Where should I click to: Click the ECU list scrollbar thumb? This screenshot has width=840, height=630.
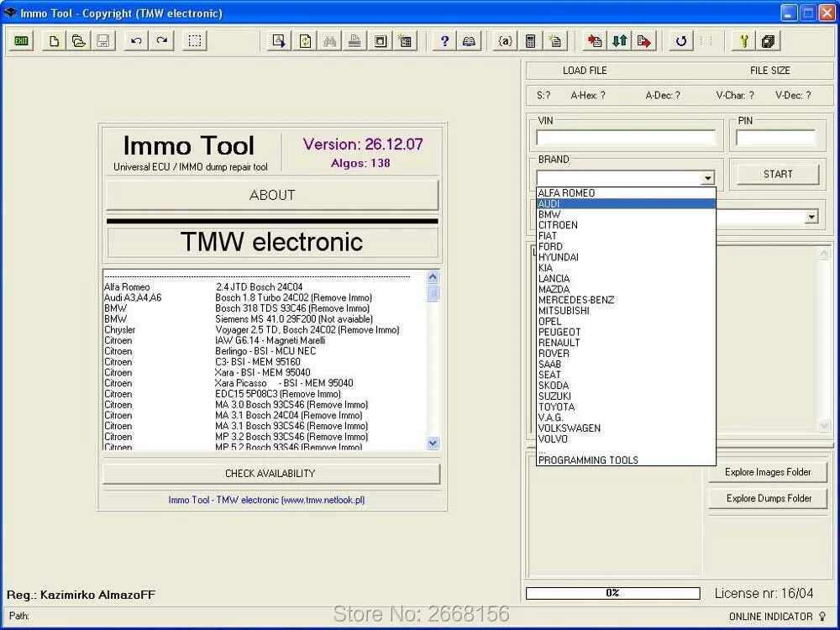[433, 293]
